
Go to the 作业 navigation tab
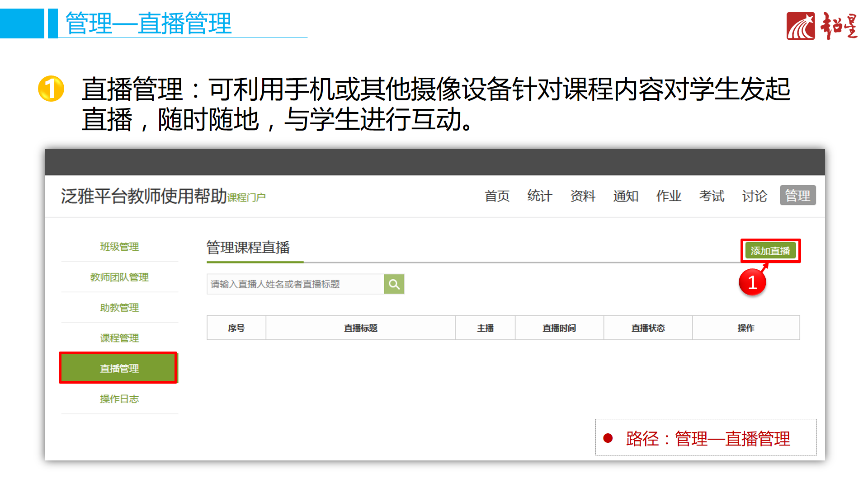[x=669, y=196]
